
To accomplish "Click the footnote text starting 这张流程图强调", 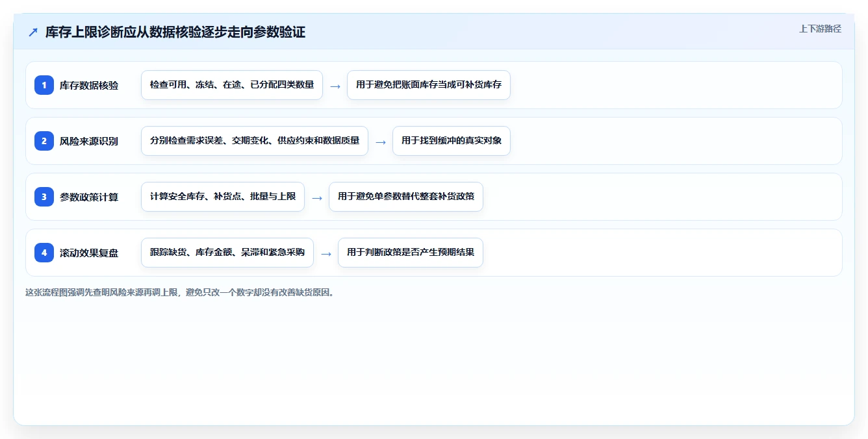I will tap(180, 292).
